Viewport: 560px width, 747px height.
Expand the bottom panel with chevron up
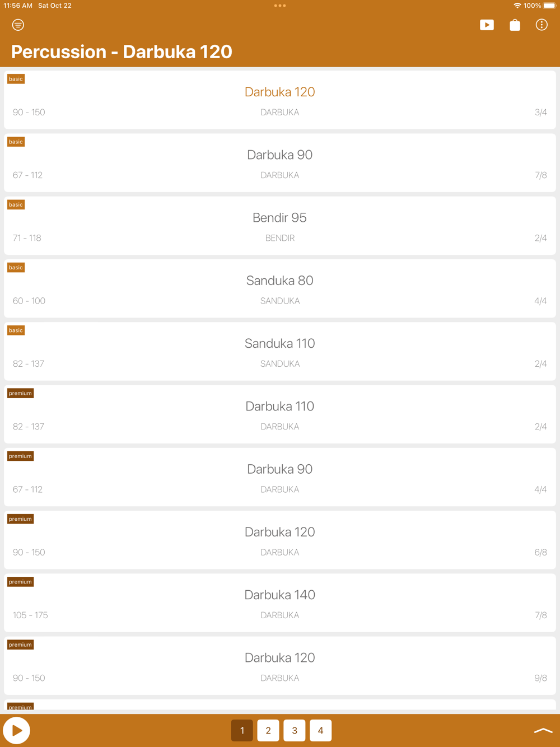coord(543,731)
